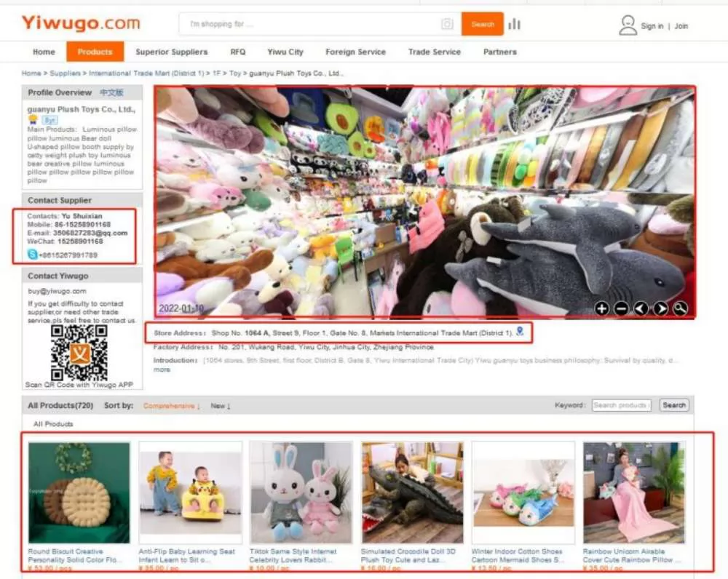Open Anti-Flip Baby Learning Seat image

tap(190, 492)
